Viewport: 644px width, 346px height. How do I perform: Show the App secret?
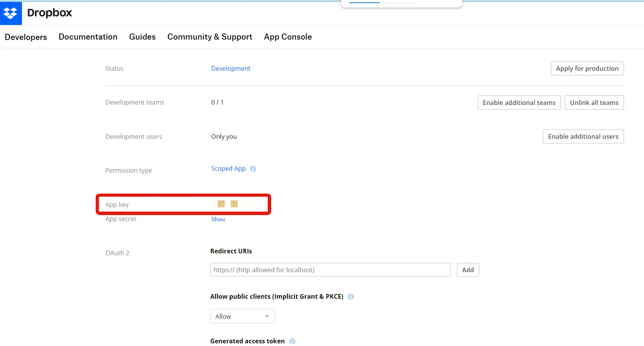coord(218,219)
